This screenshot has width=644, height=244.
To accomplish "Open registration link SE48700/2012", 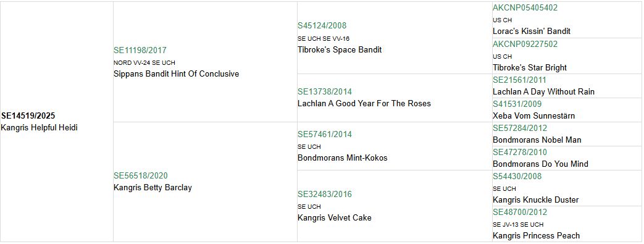I will pos(520,212).
